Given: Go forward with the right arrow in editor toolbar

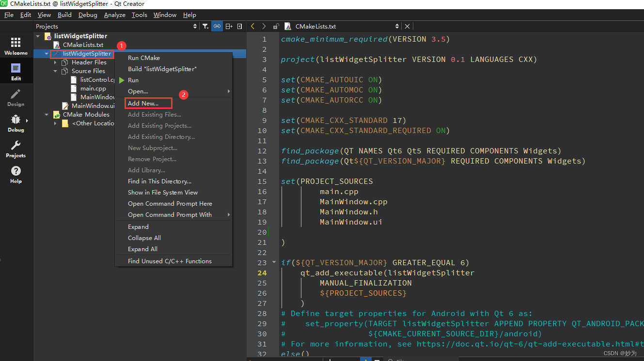Looking at the screenshot, I should pyautogui.click(x=264, y=26).
